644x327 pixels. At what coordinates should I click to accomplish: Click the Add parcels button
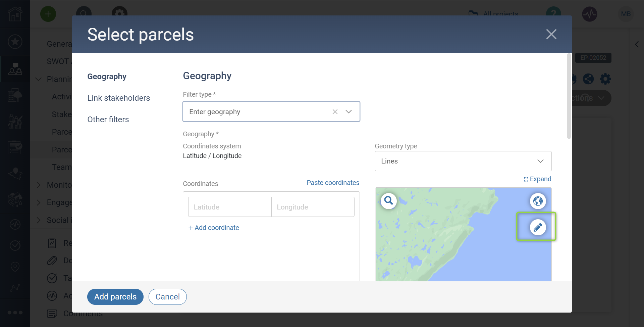click(115, 297)
